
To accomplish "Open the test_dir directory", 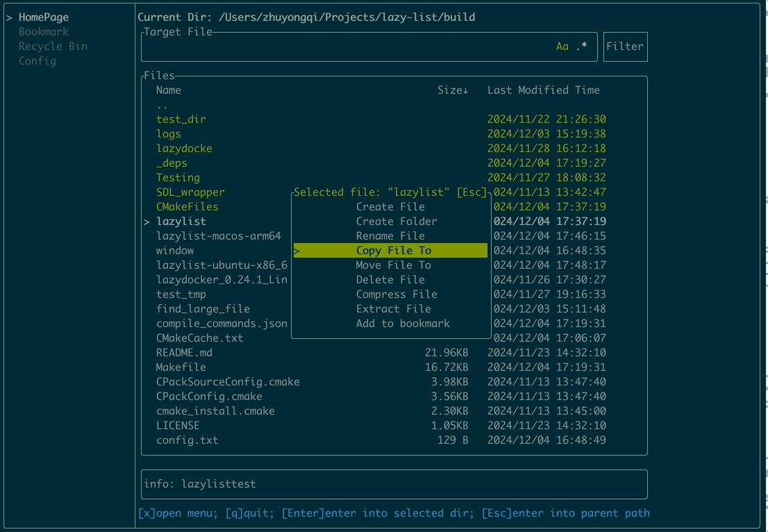I will [x=181, y=119].
